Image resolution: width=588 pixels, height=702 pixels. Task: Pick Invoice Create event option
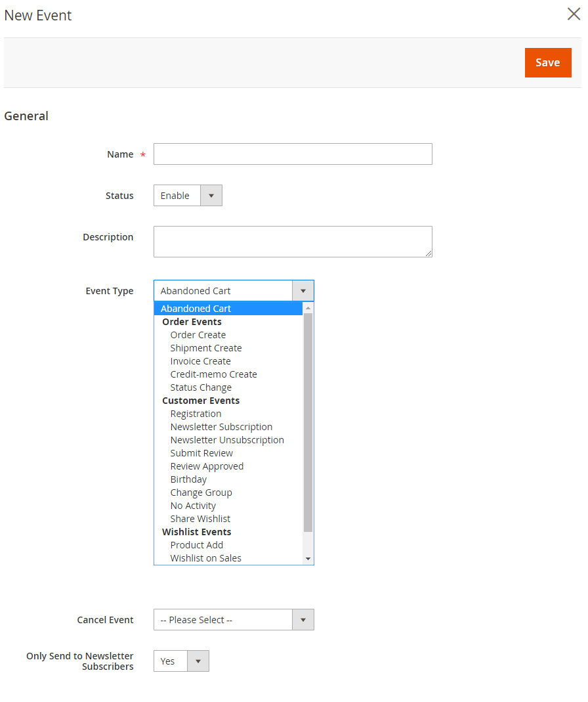click(200, 361)
